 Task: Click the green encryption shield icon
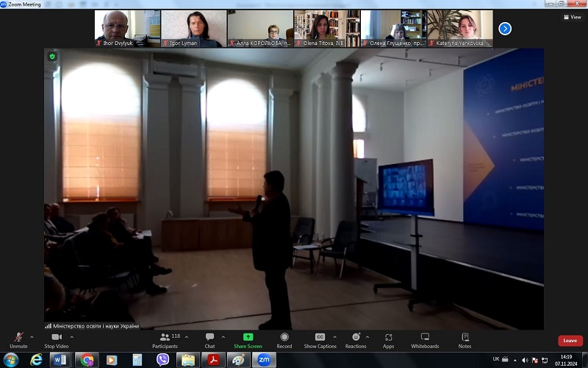pyautogui.click(x=52, y=57)
